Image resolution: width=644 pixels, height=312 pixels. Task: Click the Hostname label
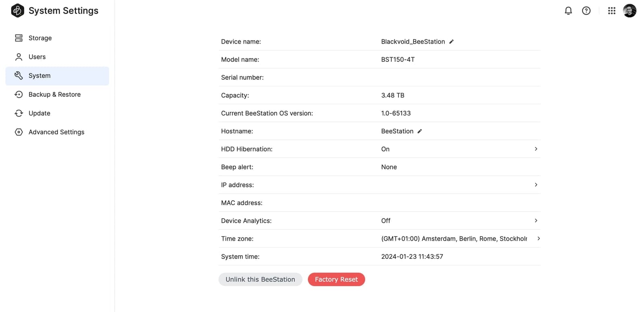pos(237,131)
